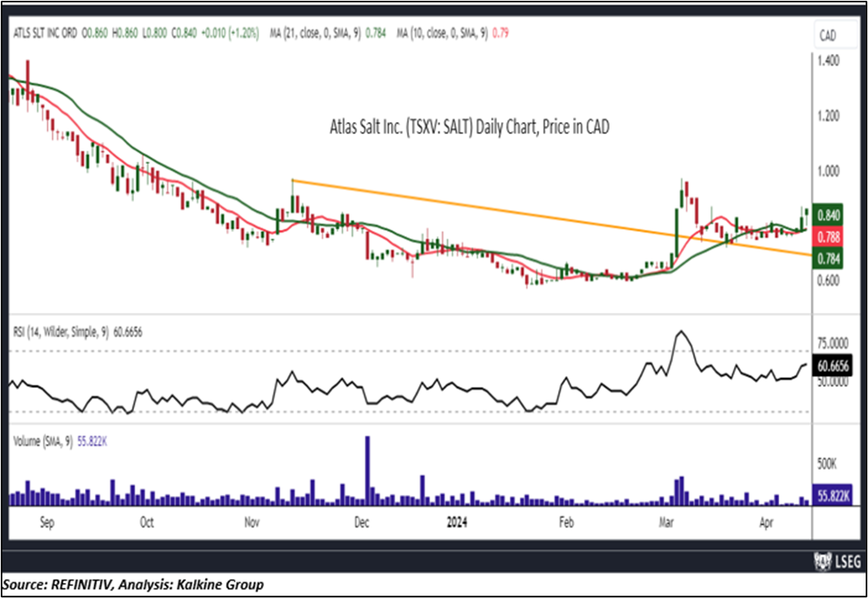
Task: Click the 75.0000 RSI axis label
Action: tap(833, 344)
